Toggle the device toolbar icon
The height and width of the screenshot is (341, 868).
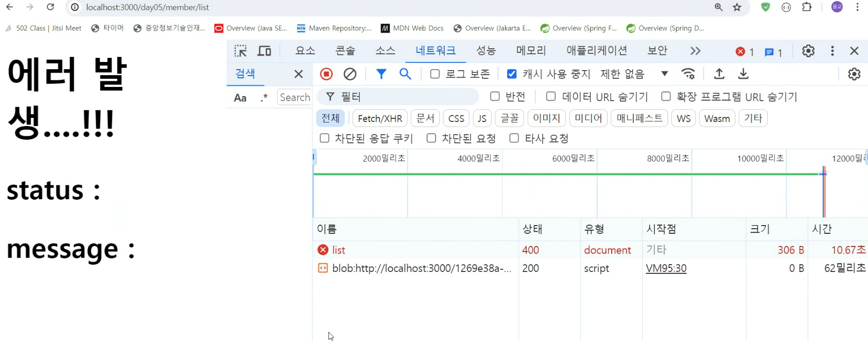tap(264, 51)
